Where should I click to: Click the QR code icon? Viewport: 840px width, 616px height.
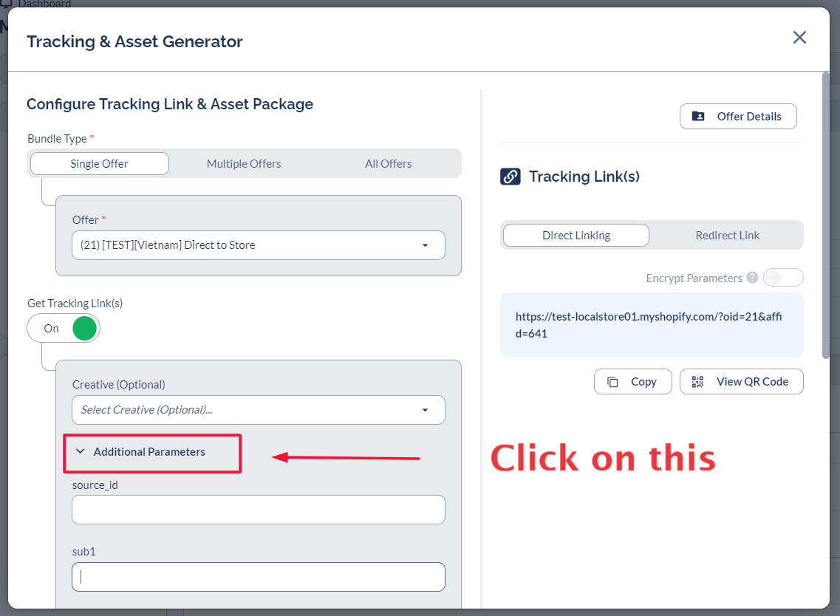tap(697, 382)
